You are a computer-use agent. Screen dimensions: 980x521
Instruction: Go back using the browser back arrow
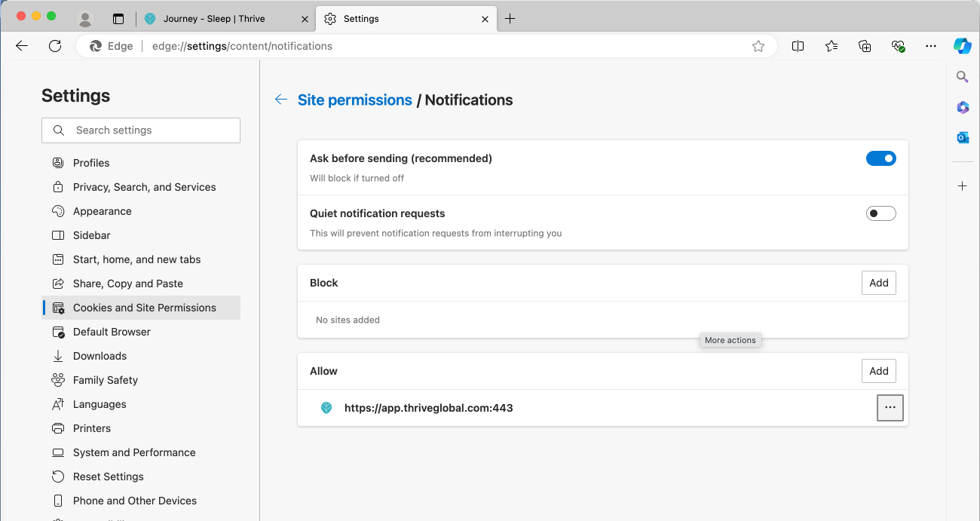(x=22, y=46)
